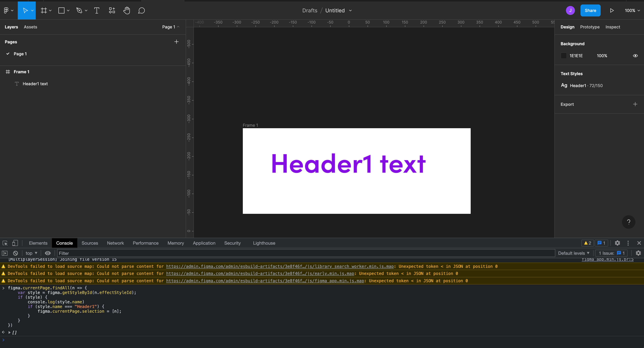Open the Default levels dropdown
The height and width of the screenshot is (348, 644).
(574, 253)
